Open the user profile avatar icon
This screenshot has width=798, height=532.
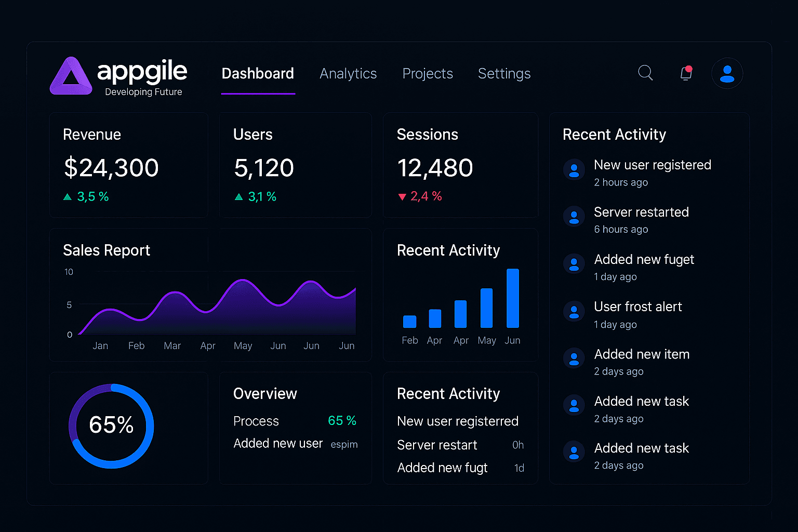click(x=727, y=73)
